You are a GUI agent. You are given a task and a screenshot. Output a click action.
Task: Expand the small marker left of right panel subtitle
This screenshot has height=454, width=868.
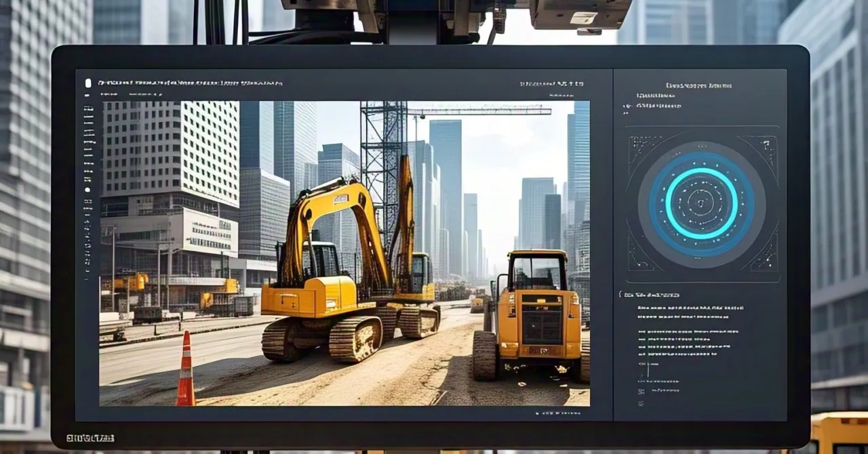625,106
